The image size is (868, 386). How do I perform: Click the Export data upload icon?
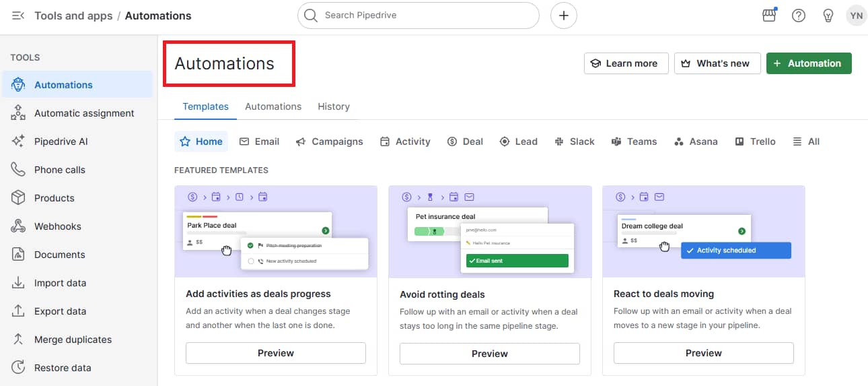pos(18,311)
